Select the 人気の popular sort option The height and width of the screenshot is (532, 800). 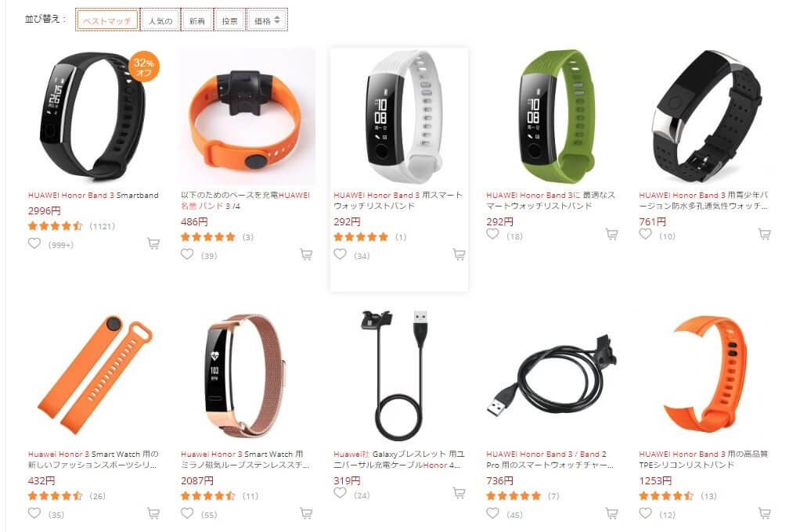point(160,20)
